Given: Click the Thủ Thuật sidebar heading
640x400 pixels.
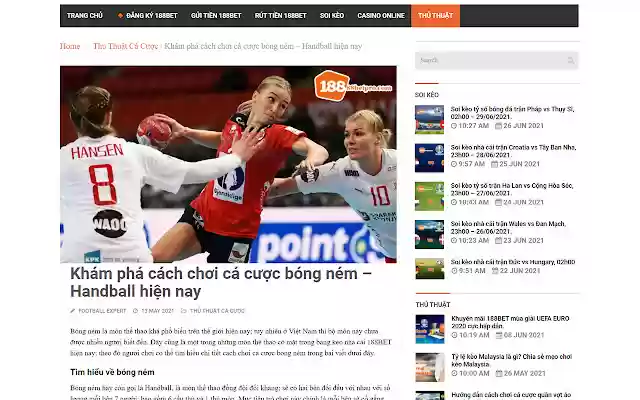Looking at the screenshot, I should (433, 304).
